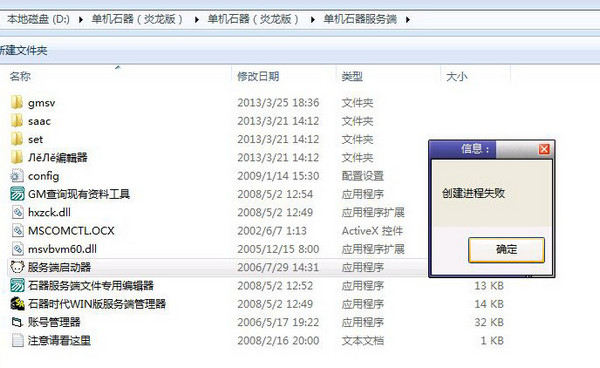Select file name MSCOMCTL.OCX

[71, 231]
